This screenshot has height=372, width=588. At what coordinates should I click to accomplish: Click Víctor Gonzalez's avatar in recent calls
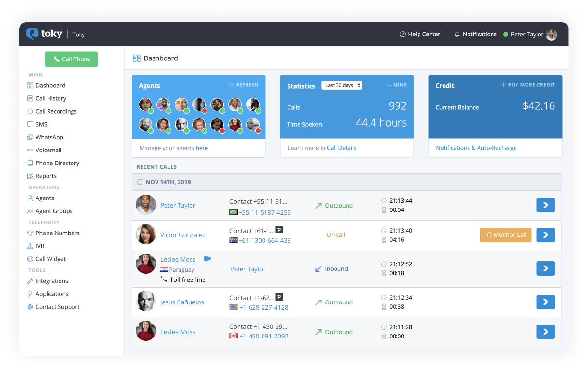click(146, 234)
